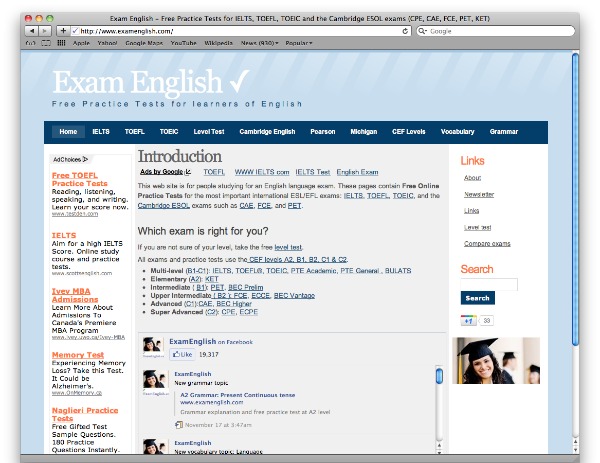
Task: Reload the page using the refresh icon
Action: [405, 31]
